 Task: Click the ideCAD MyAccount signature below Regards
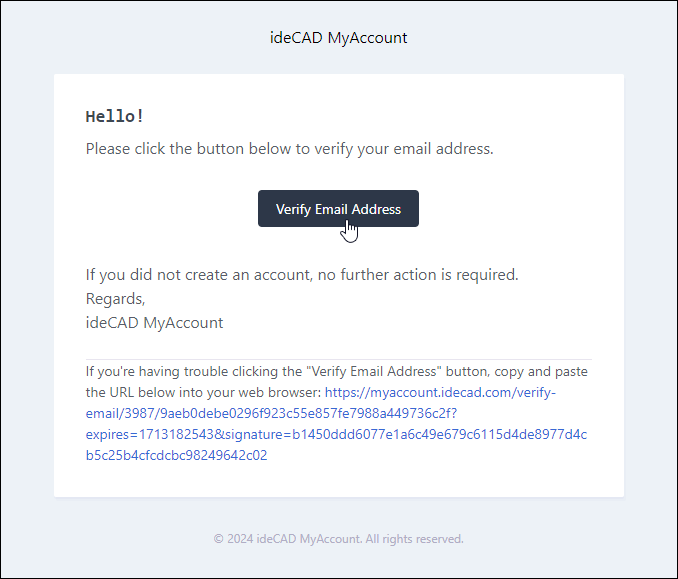point(154,323)
